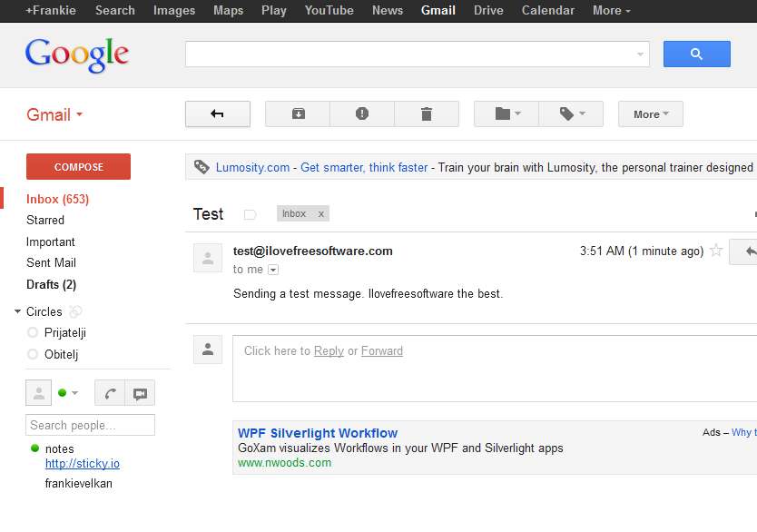
Task: Report spam using the exclamation icon
Action: click(362, 114)
